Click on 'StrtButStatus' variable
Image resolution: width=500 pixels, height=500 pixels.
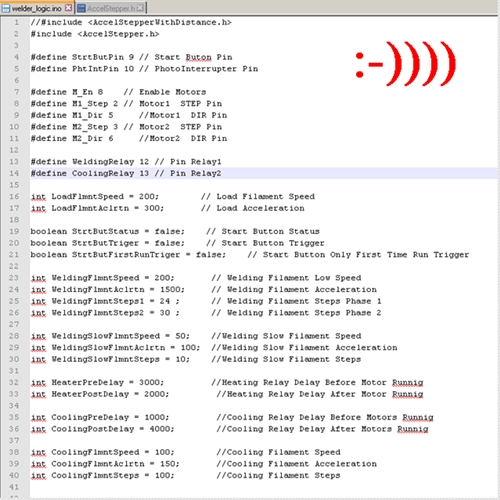point(105,232)
